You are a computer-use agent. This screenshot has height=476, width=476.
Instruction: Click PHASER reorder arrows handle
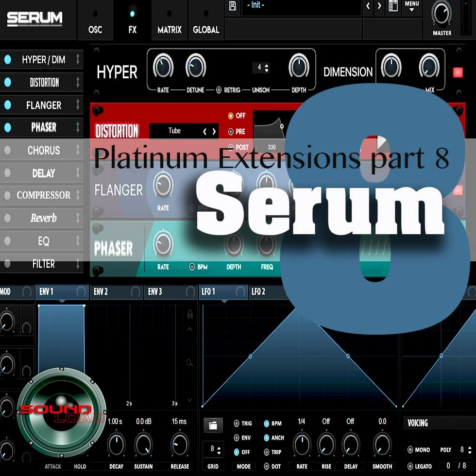point(78,127)
